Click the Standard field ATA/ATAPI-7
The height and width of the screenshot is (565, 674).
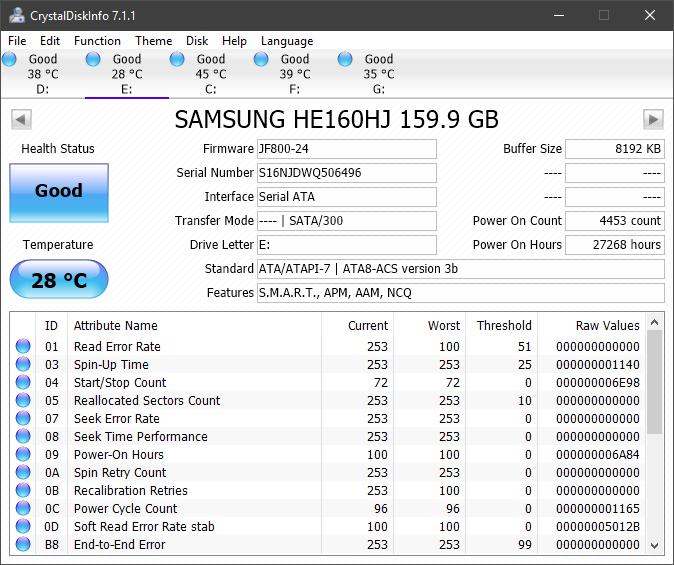461,269
